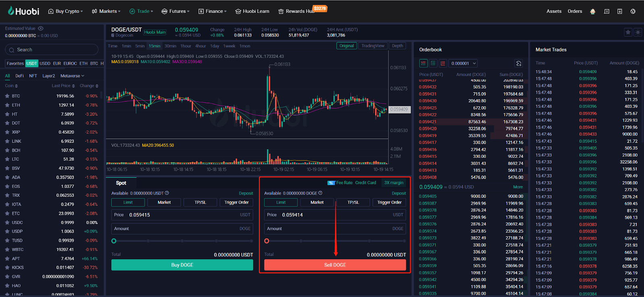This screenshot has height=297, width=644.
Task: Sort coin list by Change
Action: (89, 86)
